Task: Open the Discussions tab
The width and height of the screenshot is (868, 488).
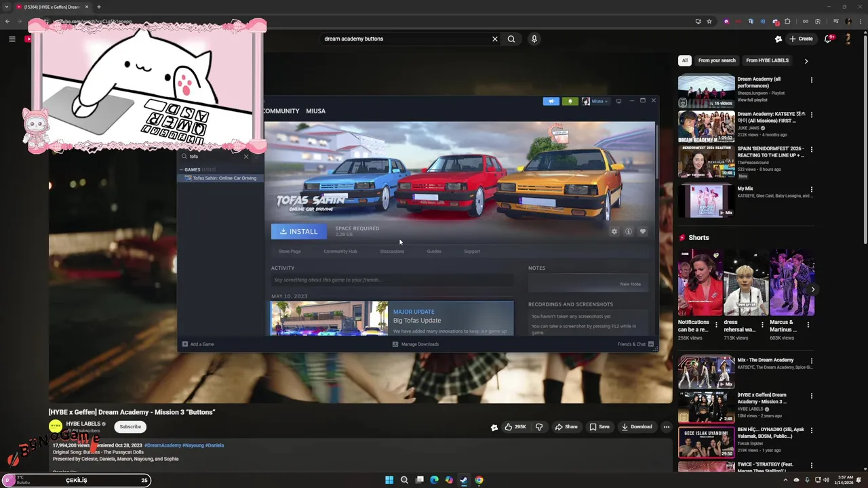Action: pyautogui.click(x=392, y=251)
